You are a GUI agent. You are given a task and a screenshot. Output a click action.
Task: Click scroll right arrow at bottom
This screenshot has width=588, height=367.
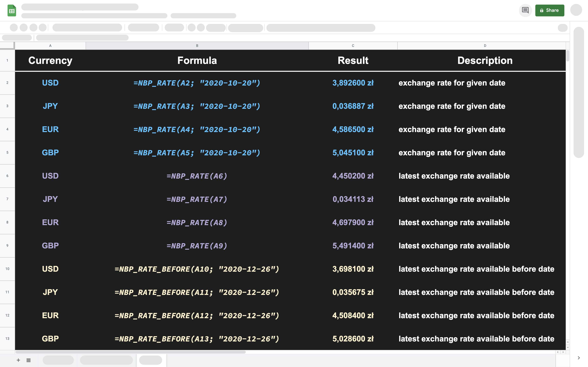[x=563, y=352]
